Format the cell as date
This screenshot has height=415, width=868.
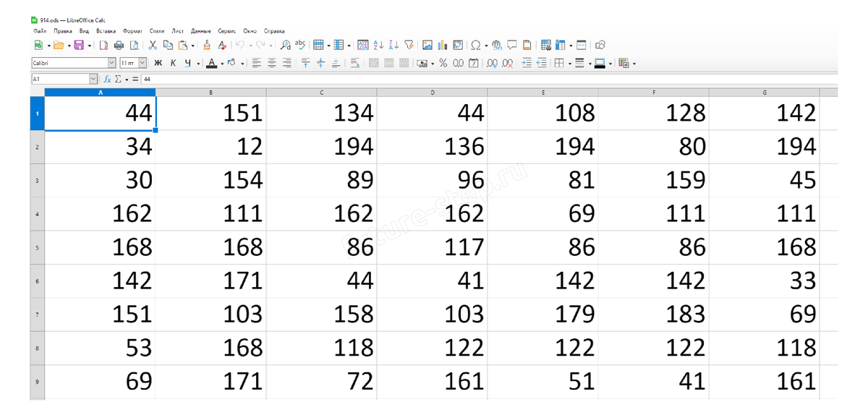pos(473,63)
